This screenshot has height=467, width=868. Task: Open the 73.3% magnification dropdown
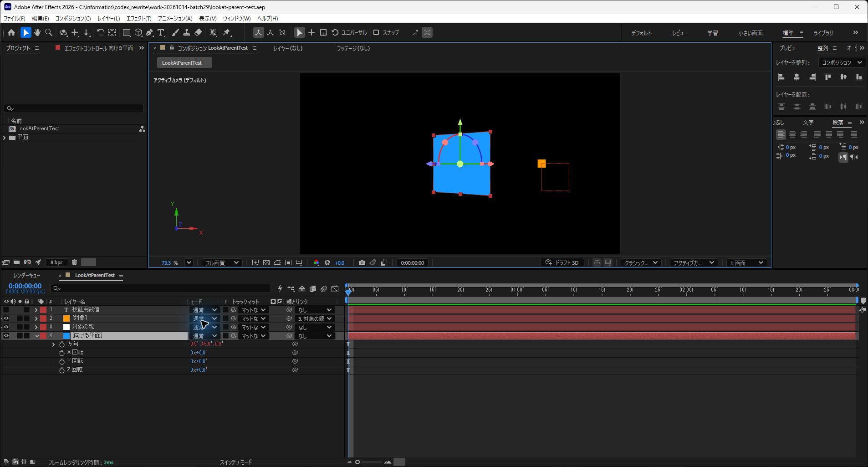tap(189, 262)
